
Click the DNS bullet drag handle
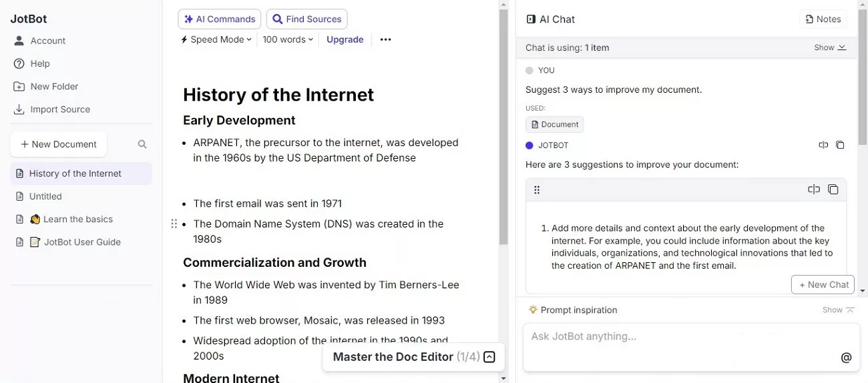[174, 224]
